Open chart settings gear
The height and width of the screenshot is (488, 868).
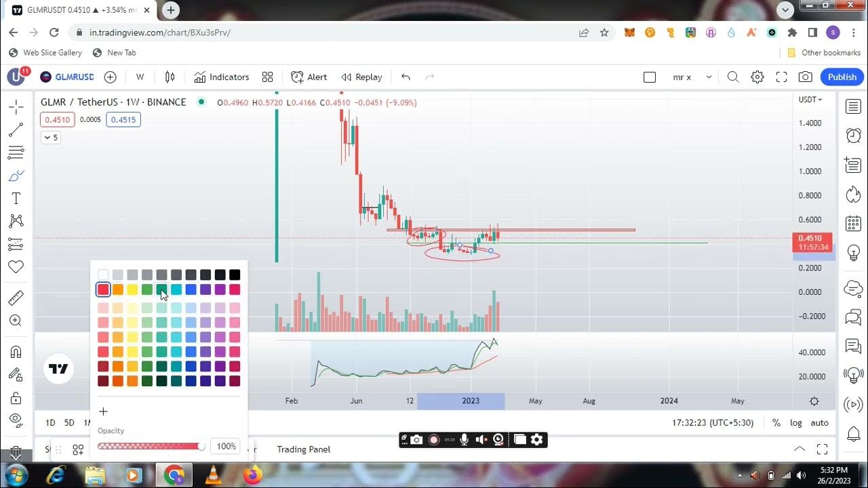click(757, 77)
